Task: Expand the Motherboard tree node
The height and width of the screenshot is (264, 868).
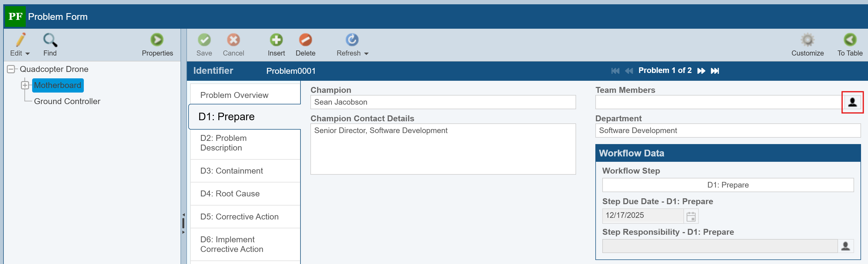Action: [x=25, y=85]
